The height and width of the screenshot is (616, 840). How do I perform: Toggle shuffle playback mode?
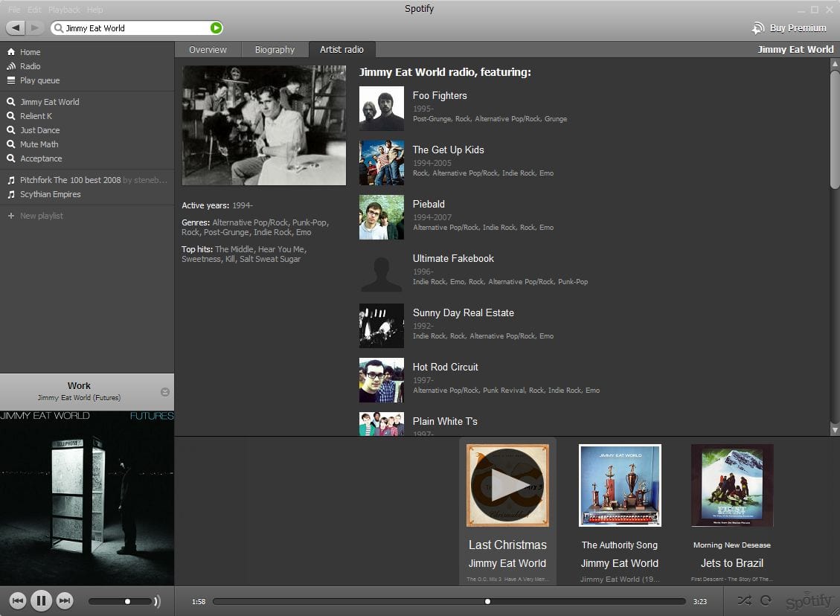744,600
